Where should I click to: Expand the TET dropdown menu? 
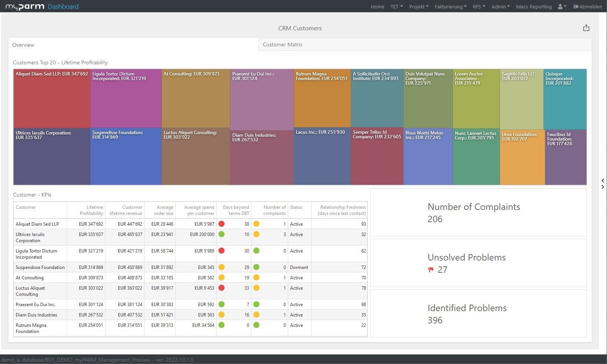(396, 7)
